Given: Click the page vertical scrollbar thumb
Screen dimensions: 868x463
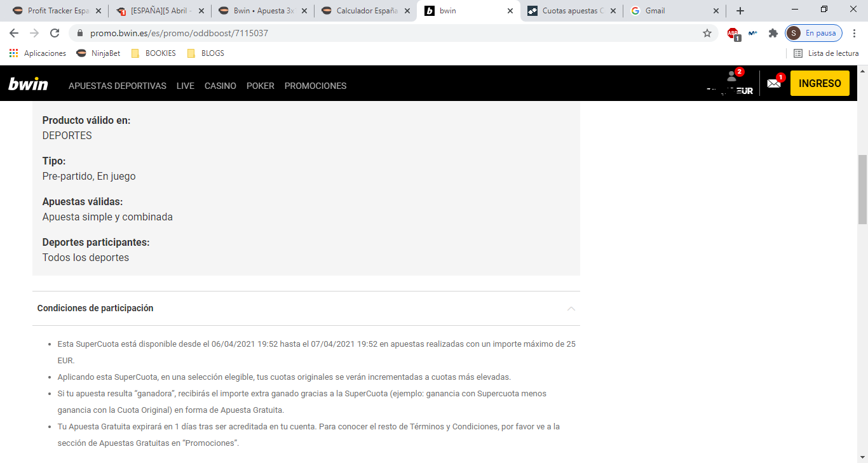Looking at the screenshot, I should [862, 189].
